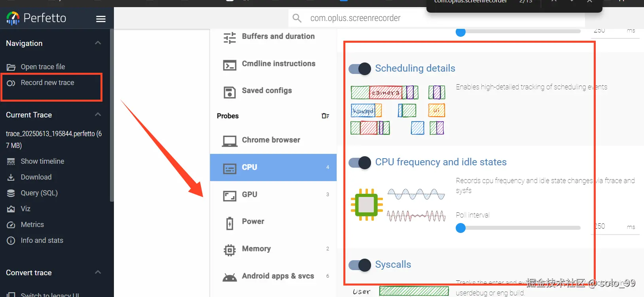Click the Scheduling details heading

tap(415, 68)
